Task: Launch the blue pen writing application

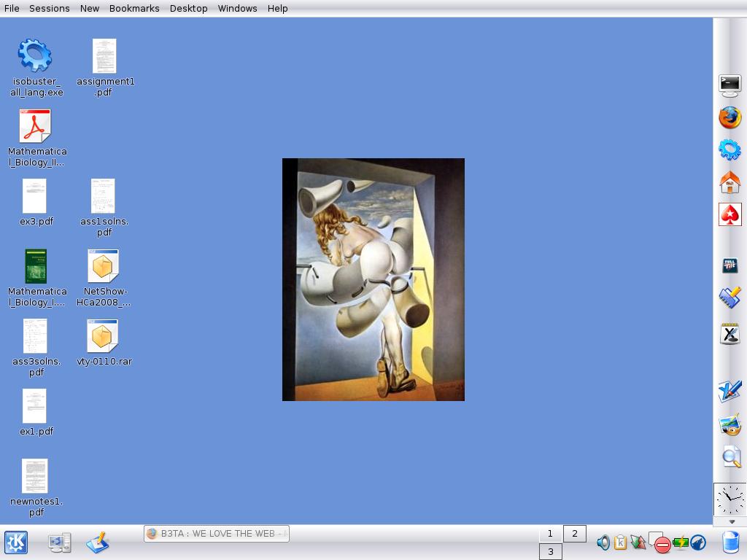Action: click(x=729, y=391)
